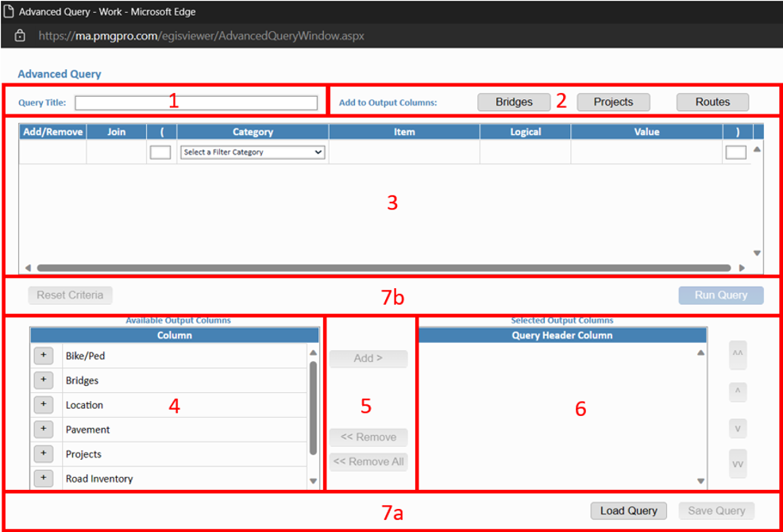Expand the Bridges column group
The height and width of the screenshot is (532, 783).
pos(43,380)
